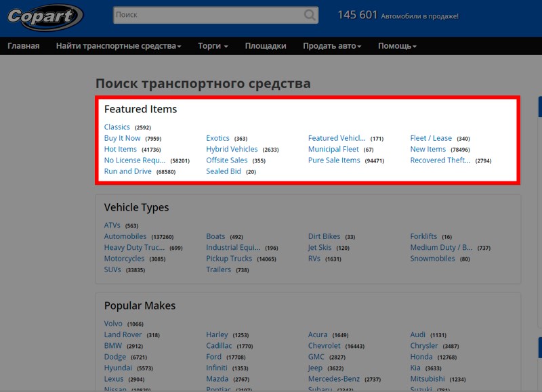Open the Sealed Bid link
542x392 pixels.
click(224, 171)
